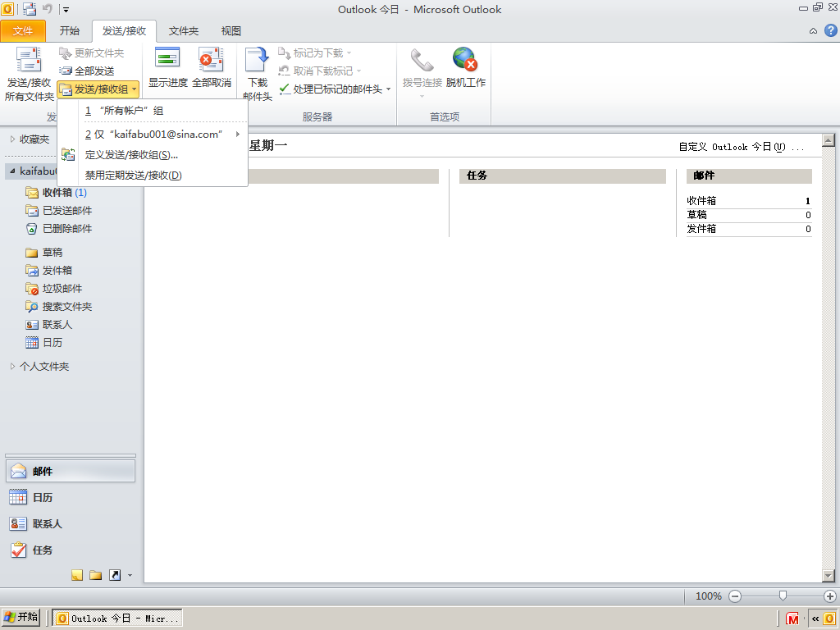Click Outlook system tray icon
Image resolution: width=840 pixels, height=630 pixels.
point(829,619)
